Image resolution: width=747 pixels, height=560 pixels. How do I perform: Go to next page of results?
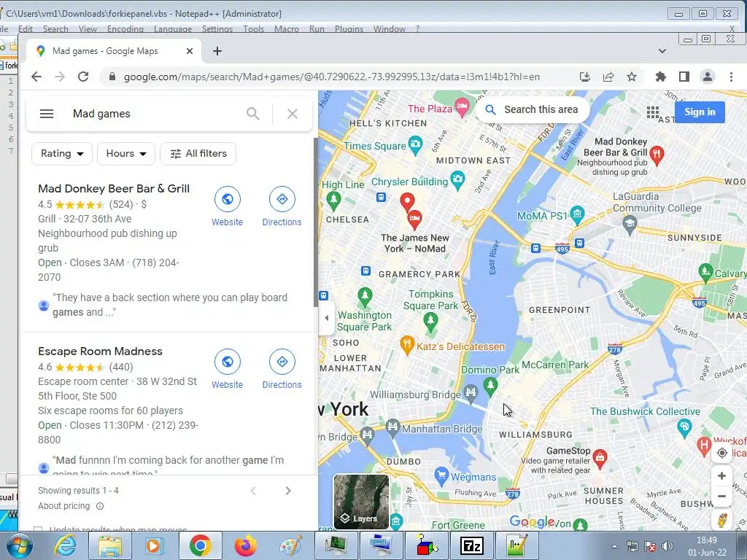(x=287, y=491)
